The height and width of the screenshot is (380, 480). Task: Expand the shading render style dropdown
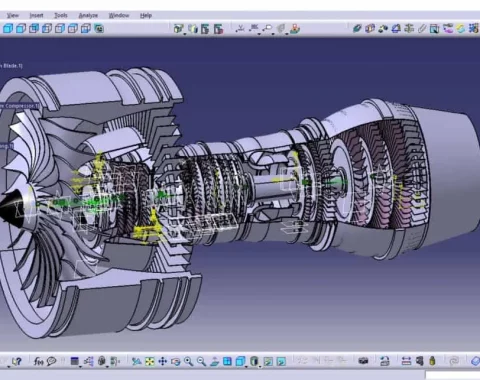tap(260, 366)
